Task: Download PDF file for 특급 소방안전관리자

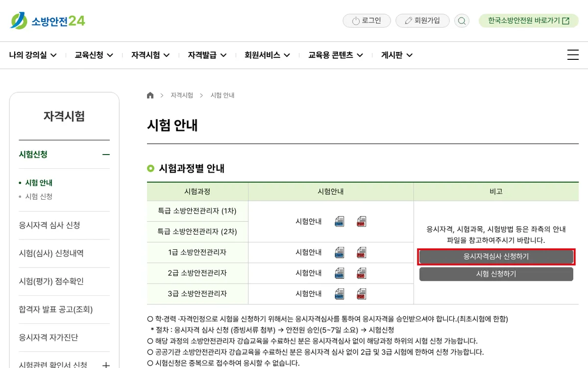Action: (362, 221)
